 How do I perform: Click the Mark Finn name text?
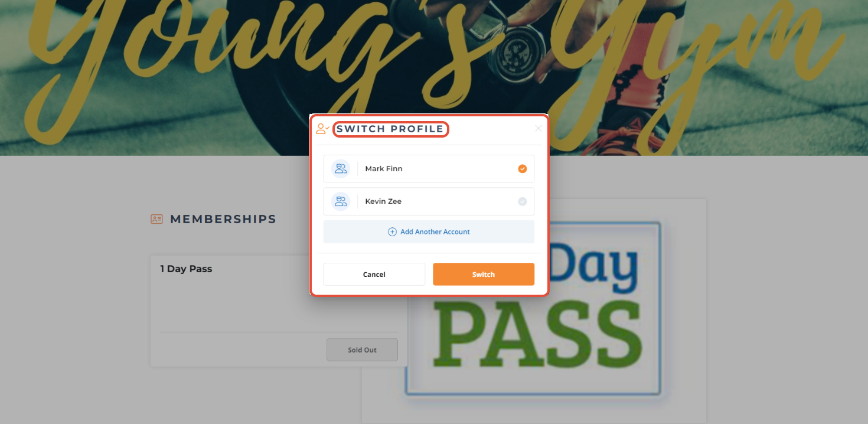384,169
